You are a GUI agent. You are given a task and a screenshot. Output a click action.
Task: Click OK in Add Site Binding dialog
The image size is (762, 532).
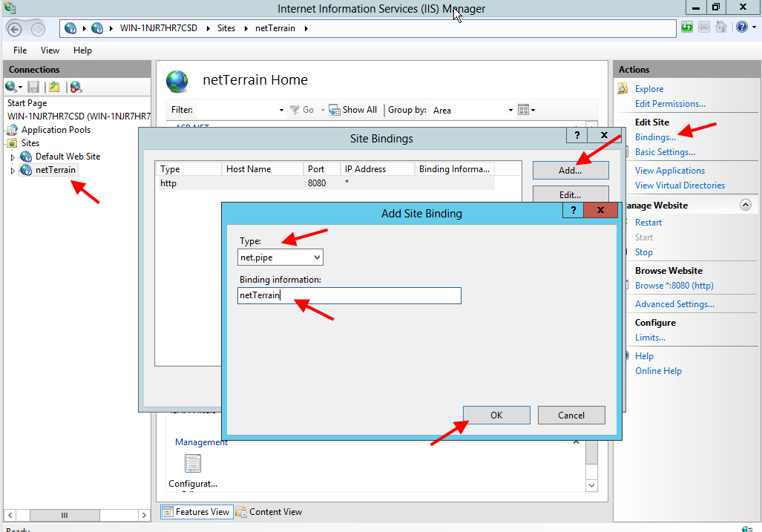496,415
